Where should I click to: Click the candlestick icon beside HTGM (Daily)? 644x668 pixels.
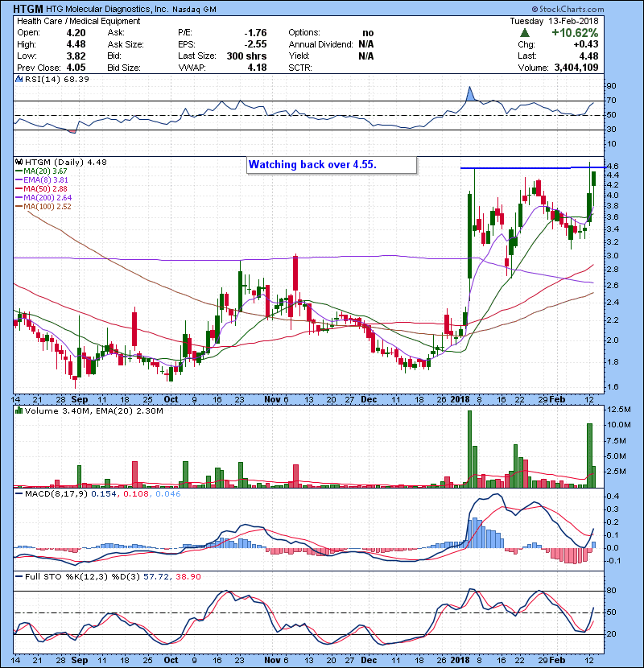pos(19,162)
